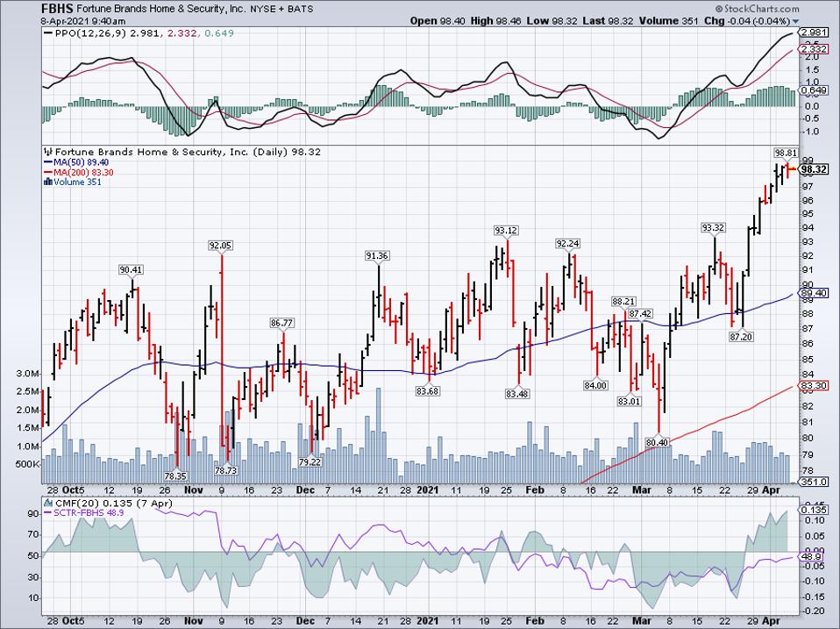The height and width of the screenshot is (629, 840).
Task: Click the 91.36 high price label
Action: tap(377, 255)
